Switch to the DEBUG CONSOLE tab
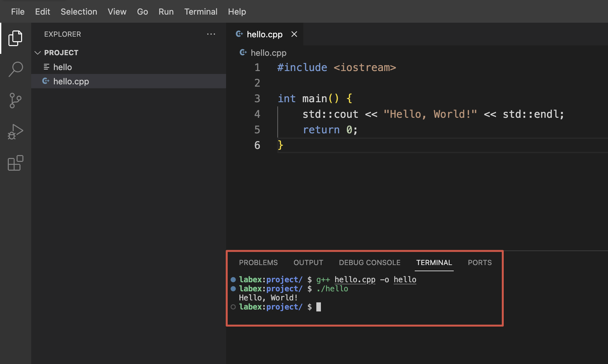Screen dimensions: 608x364 pyautogui.click(x=370, y=262)
